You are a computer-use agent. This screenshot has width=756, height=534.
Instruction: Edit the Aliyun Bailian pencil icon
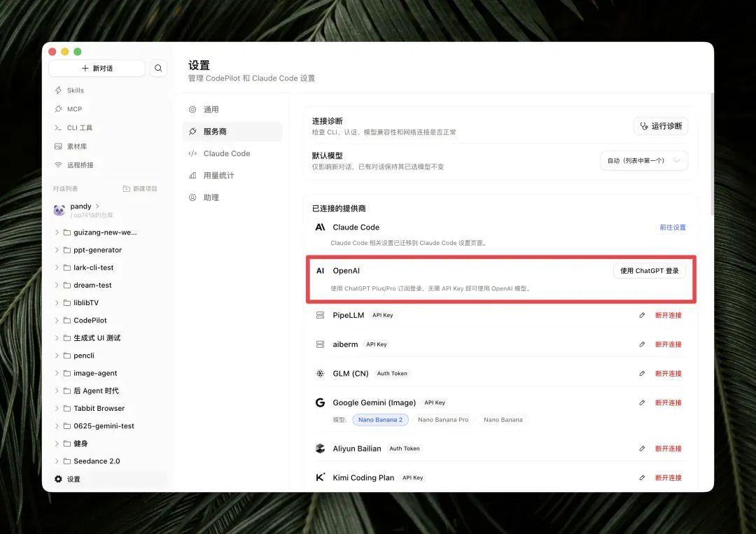(x=642, y=448)
